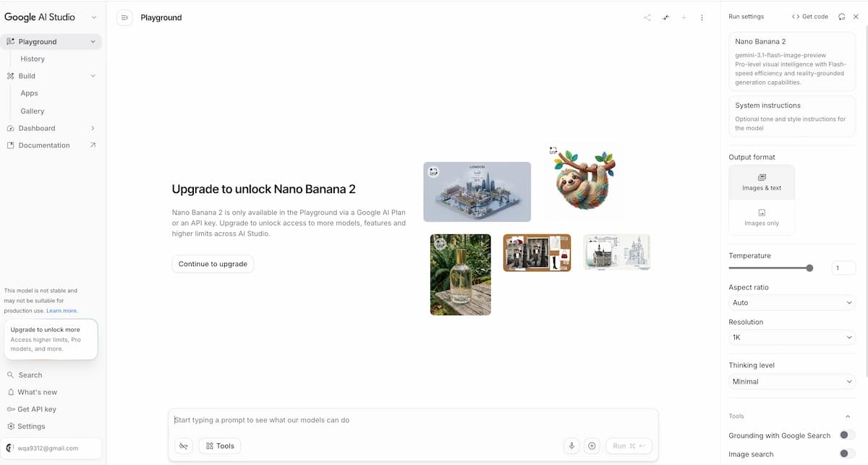Click the Temperature slider handle

(x=809, y=268)
